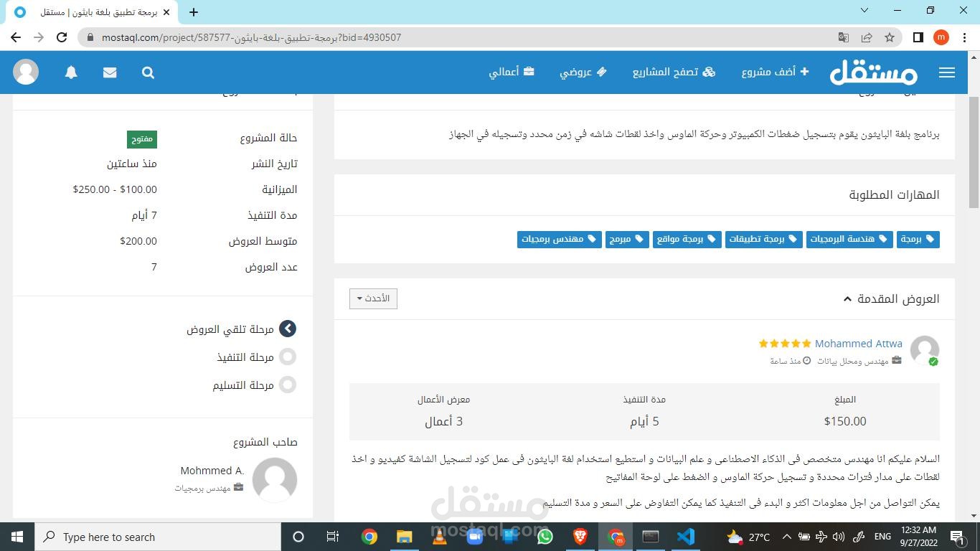Click the five-star rating of Mohammed Attwa
Screen dimensions: 980x551
pos(784,344)
